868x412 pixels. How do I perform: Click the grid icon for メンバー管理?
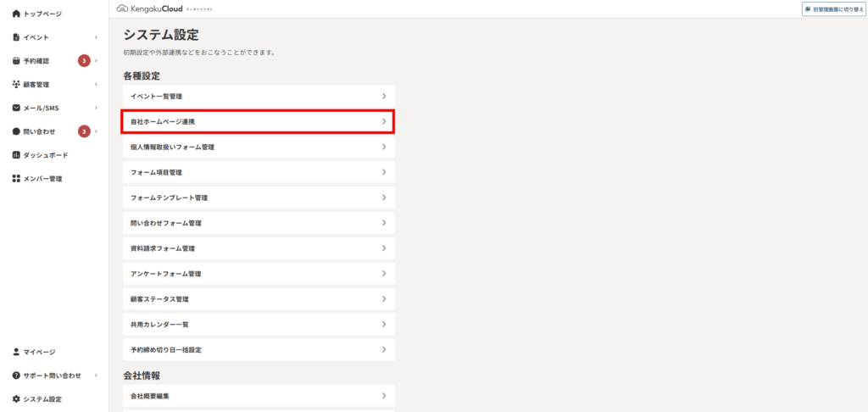(x=16, y=179)
